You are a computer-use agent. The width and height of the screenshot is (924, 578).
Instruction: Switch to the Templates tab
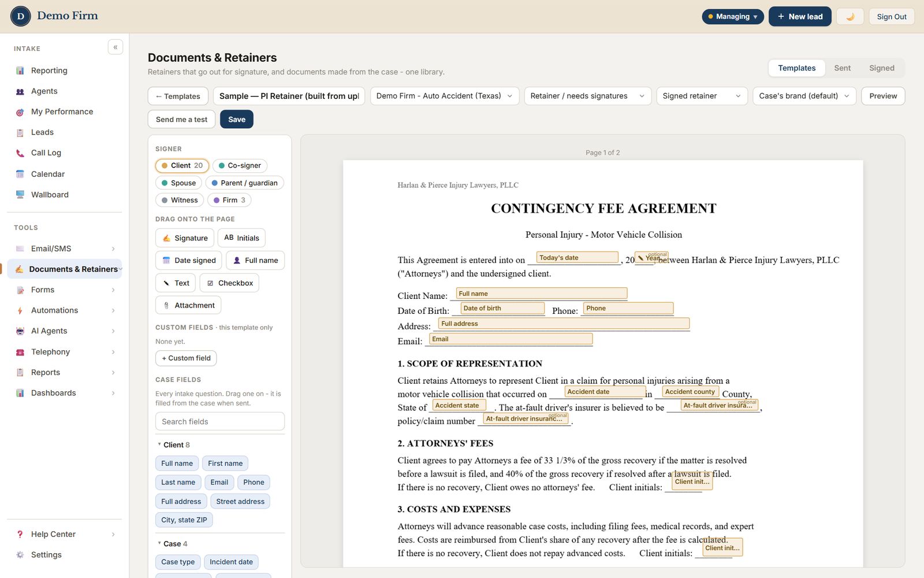796,68
